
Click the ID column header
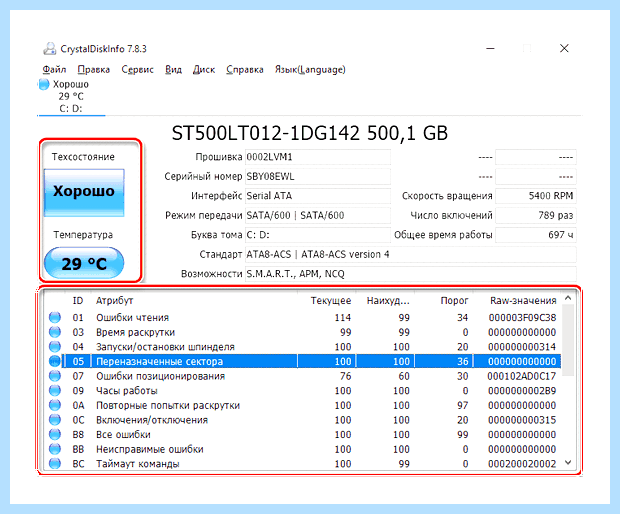coord(78,300)
